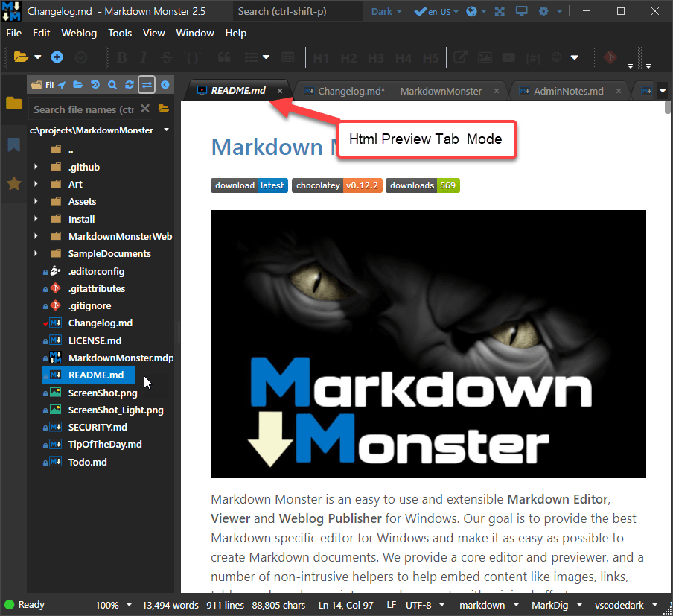Select Changelog.md in the file tree
The image size is (673, 616).
click(100, 323)
